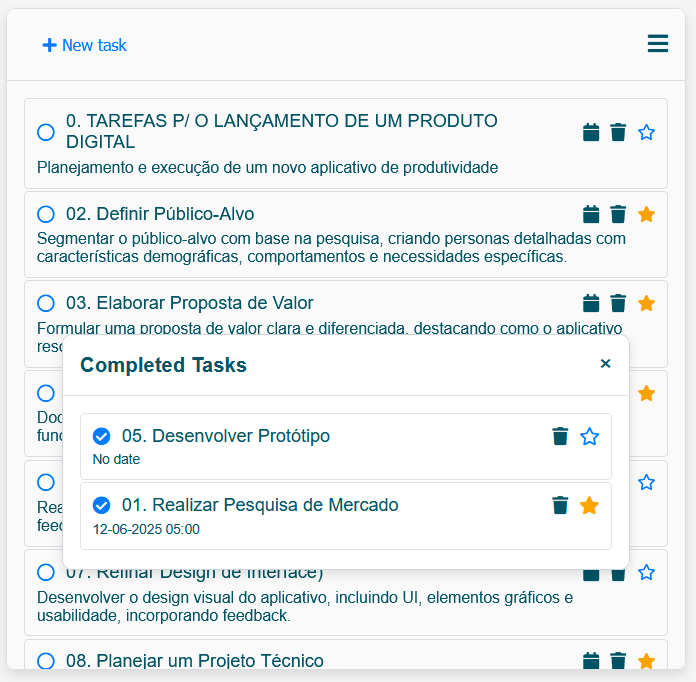The height and width of the screenshot is (682, 696).
Task: Mark task 0. TAREFAS P/ O LANÇAMENTO as complete
Action: [46, 132]
